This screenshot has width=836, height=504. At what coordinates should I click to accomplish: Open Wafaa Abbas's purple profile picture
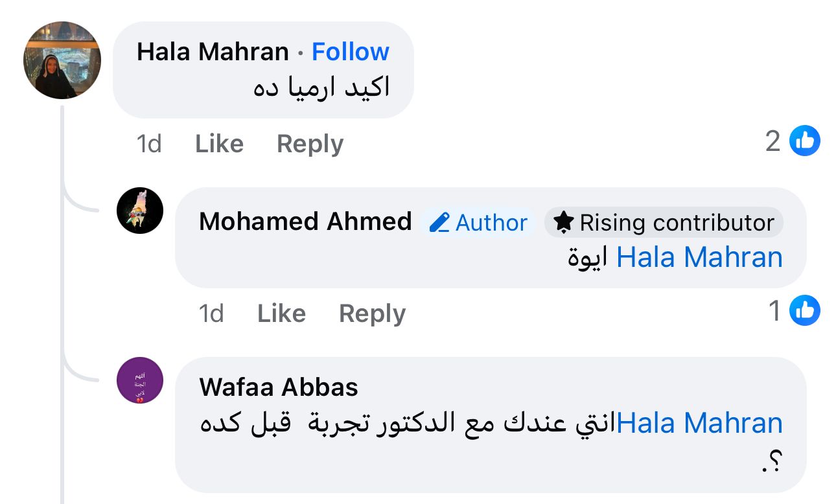(140, 380)
